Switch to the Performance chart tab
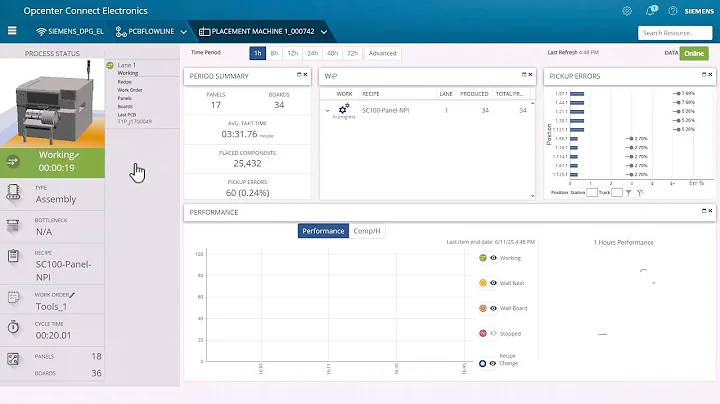The height and width of the screenshot is (404, 720). click(x=323, y=231)
